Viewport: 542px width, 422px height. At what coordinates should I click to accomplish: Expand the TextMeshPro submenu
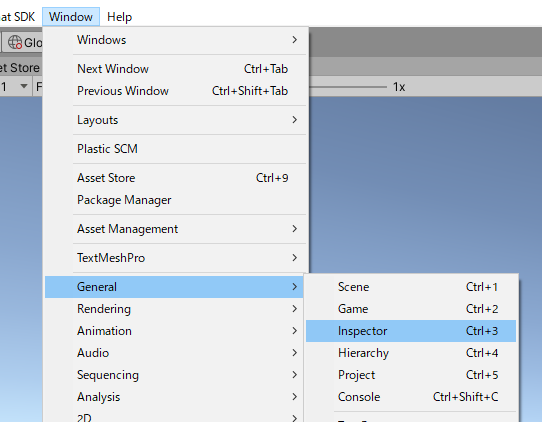(176, 258)
